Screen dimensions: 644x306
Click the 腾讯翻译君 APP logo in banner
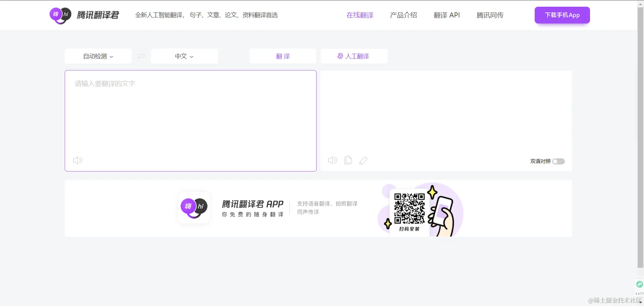(x=194, y=207)
